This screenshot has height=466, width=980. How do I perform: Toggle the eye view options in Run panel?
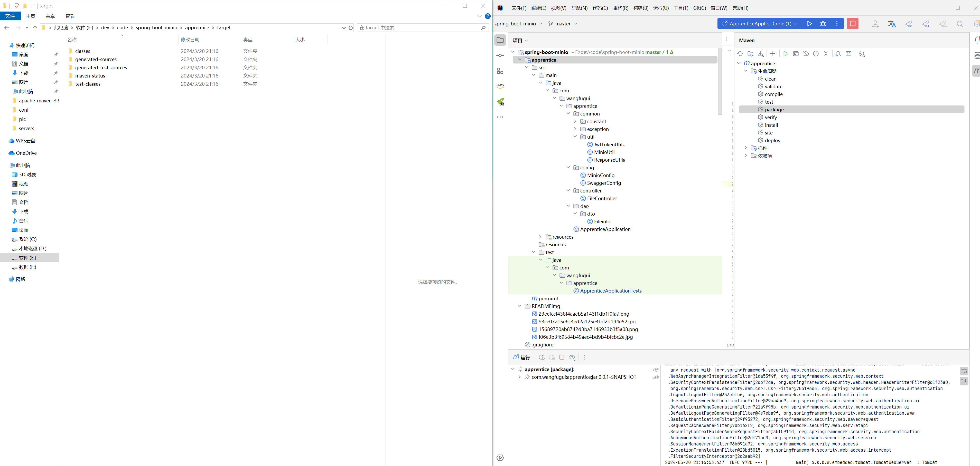[x=572, y=357]
